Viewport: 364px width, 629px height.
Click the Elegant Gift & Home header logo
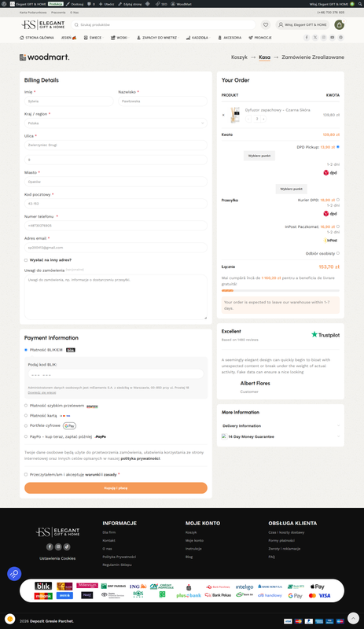pos(43,25)
